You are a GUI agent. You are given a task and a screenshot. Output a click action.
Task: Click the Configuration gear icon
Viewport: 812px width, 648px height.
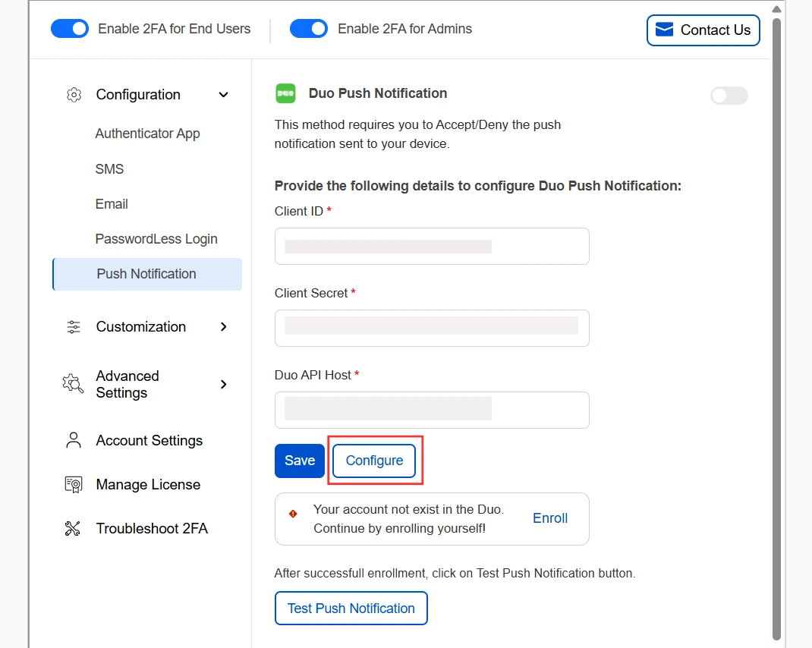[74, 95]
